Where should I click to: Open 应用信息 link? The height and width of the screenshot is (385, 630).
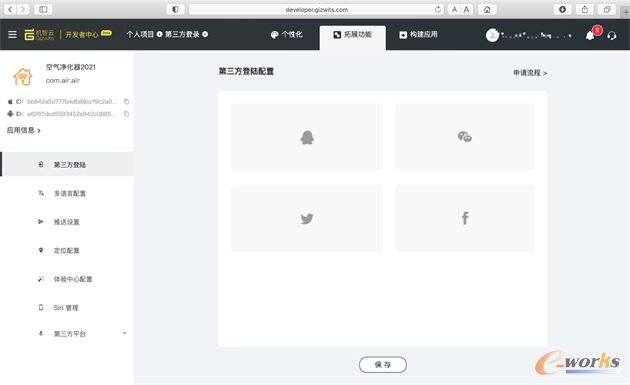24,130
